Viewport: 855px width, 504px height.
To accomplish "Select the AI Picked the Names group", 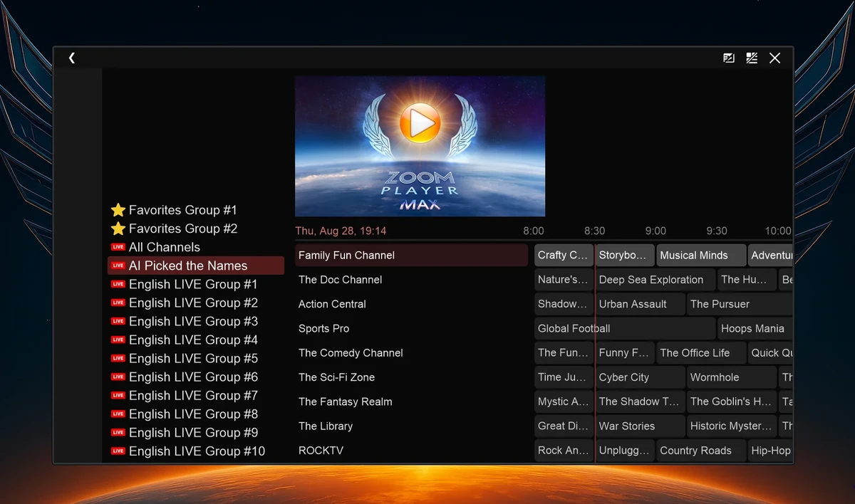I will (196, 266).
